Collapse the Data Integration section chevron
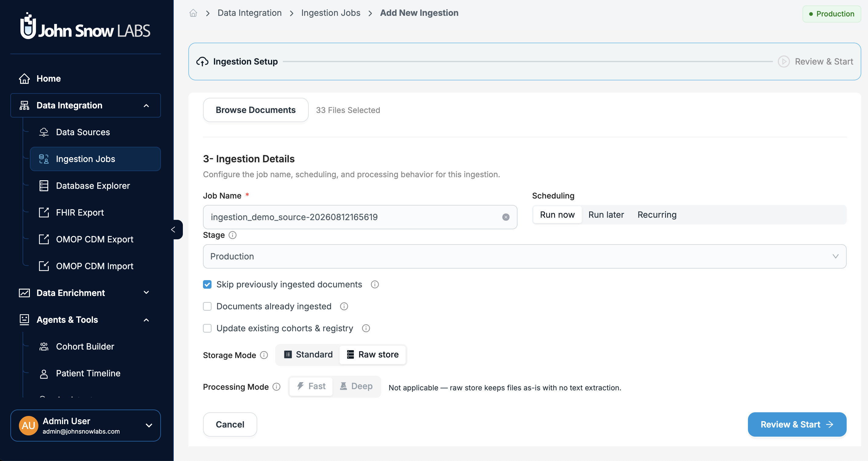 click(x=146, y=106)
